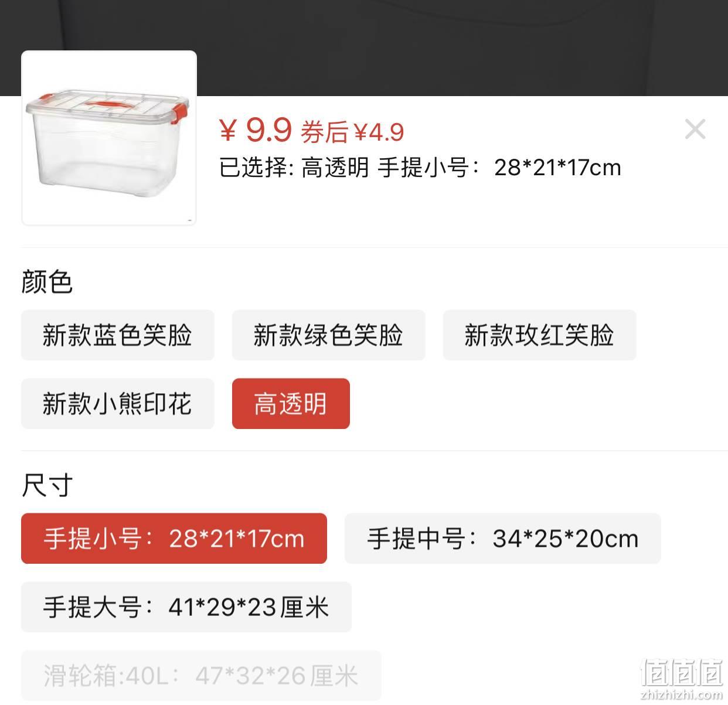Tap the 尺寸 section heading
Image resolution: width=728 pixels, height=705 pixels.
point(47,485)
